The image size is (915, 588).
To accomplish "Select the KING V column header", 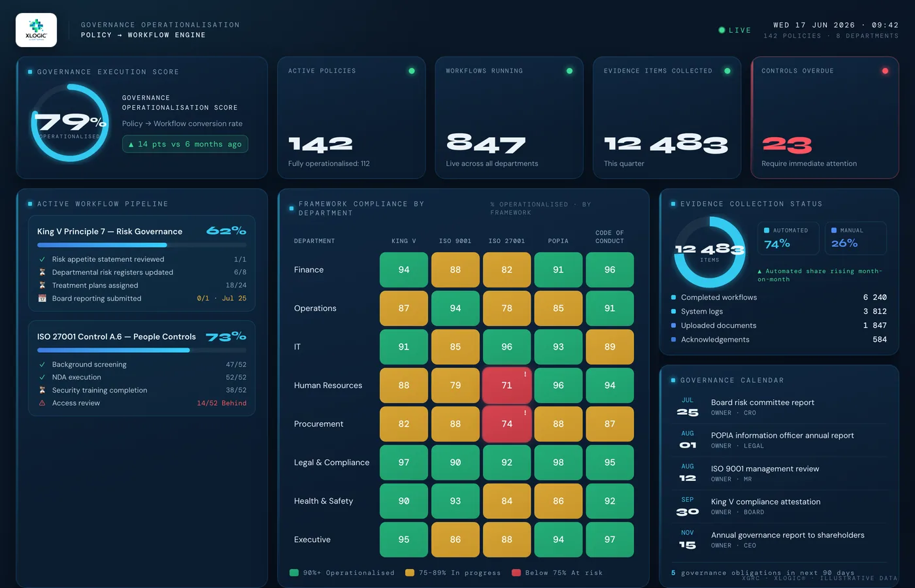I will [x=404, y=241].
